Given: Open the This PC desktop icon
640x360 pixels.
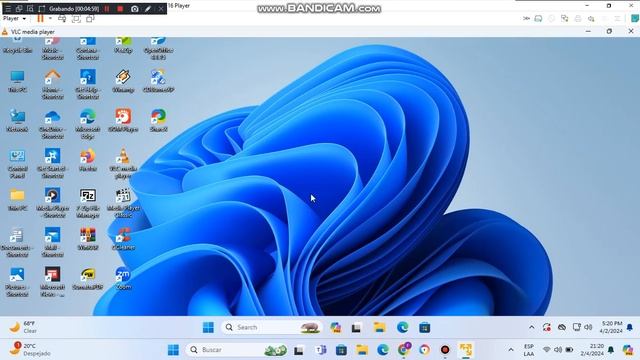Looking at the screenshot, I should pyautogui.click(x=17, y=81).
